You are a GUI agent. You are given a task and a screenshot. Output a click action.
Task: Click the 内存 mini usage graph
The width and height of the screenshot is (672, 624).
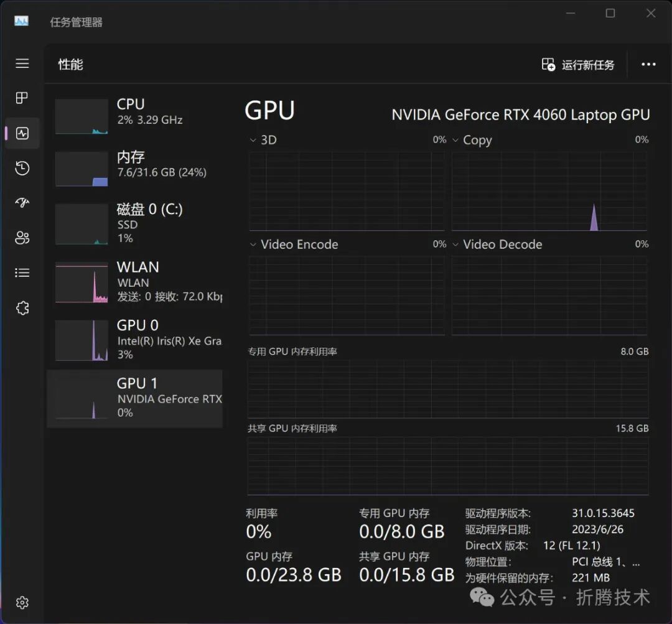(82, 169)
